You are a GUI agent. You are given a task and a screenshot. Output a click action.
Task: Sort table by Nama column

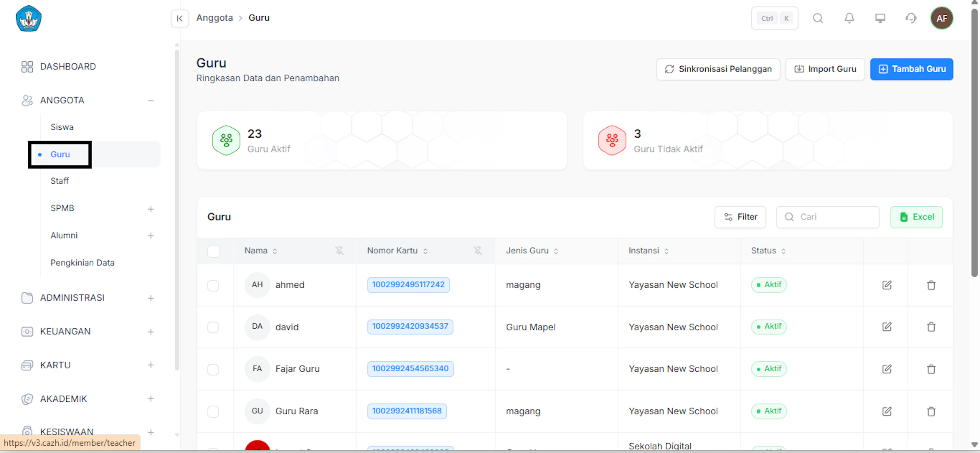coord(275,251)
